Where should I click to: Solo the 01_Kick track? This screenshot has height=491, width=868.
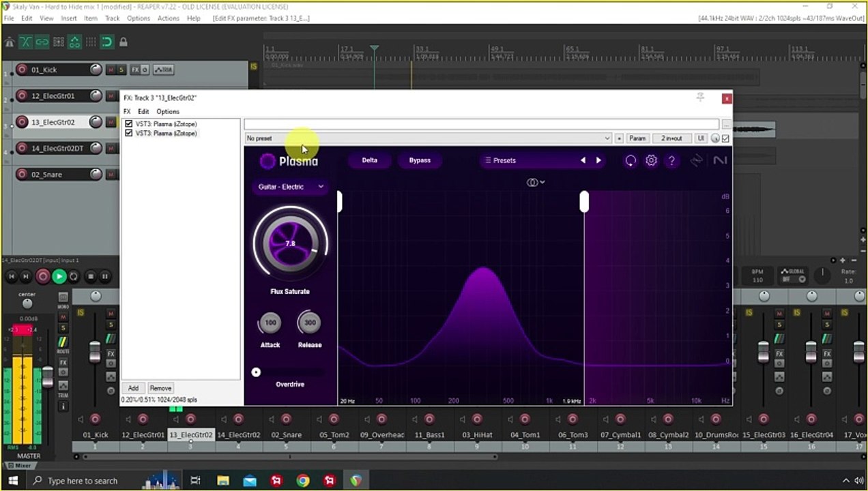pos(121,70)
